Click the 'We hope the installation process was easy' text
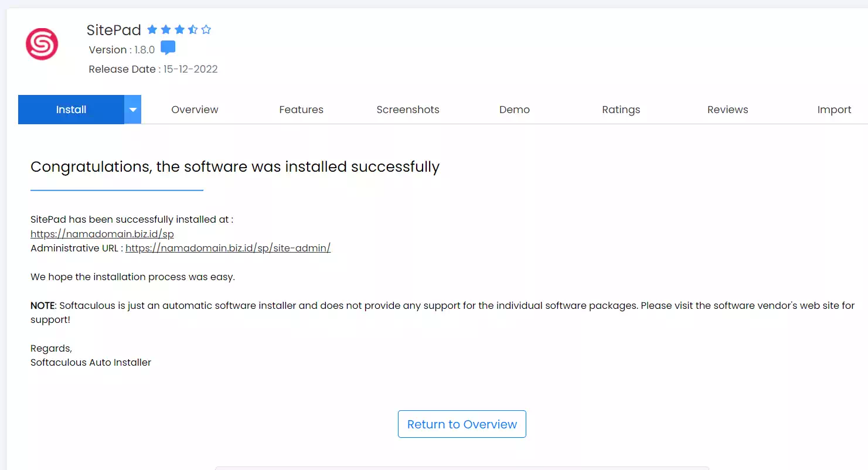This screenshot has height=470, width=868. tap(132, 277)
